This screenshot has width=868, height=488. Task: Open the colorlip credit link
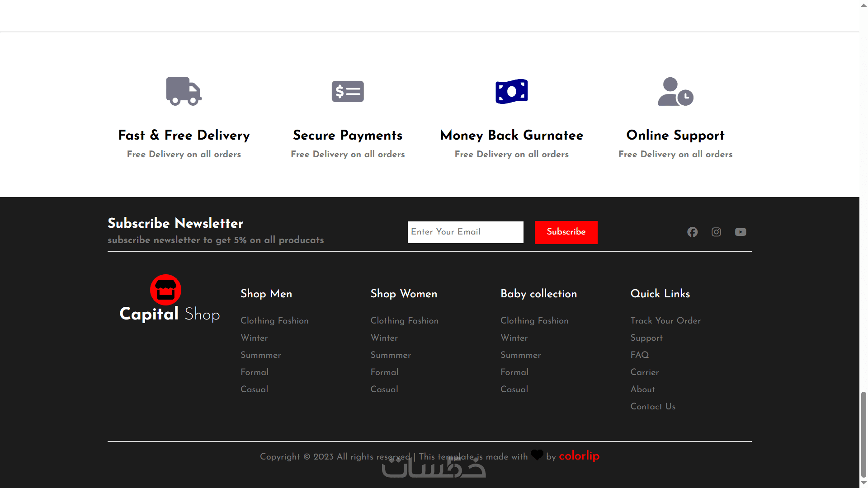coord(579,456)
